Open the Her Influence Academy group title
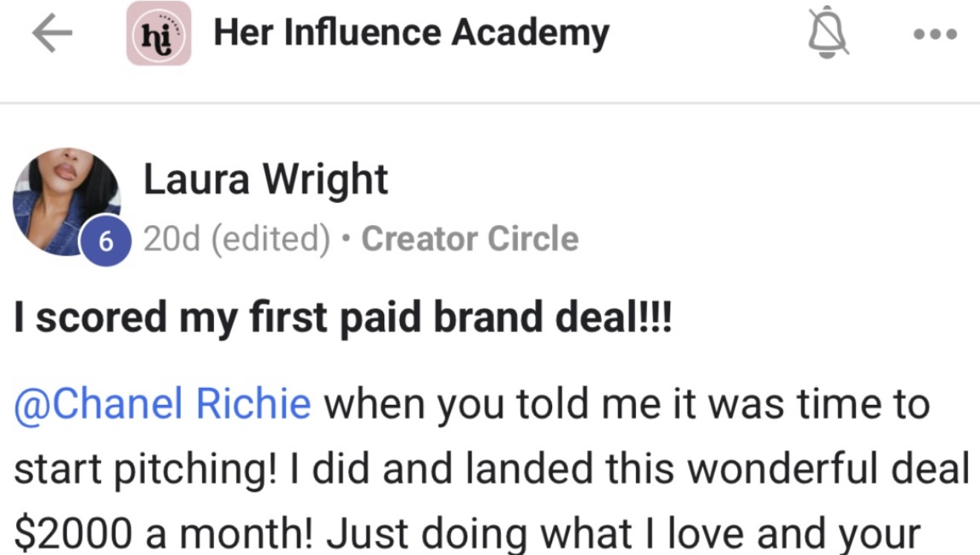 [x=411, y=33]
